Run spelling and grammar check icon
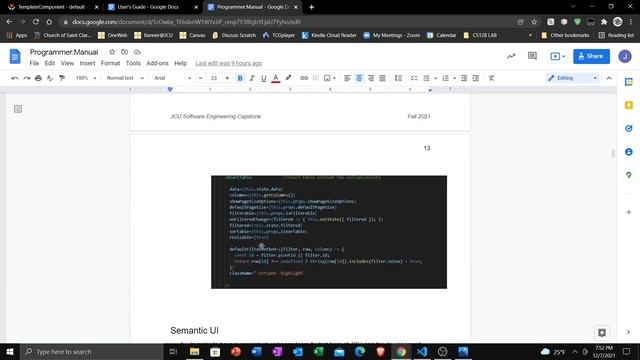This screenshot has width=640, height=360. (50, 78)
